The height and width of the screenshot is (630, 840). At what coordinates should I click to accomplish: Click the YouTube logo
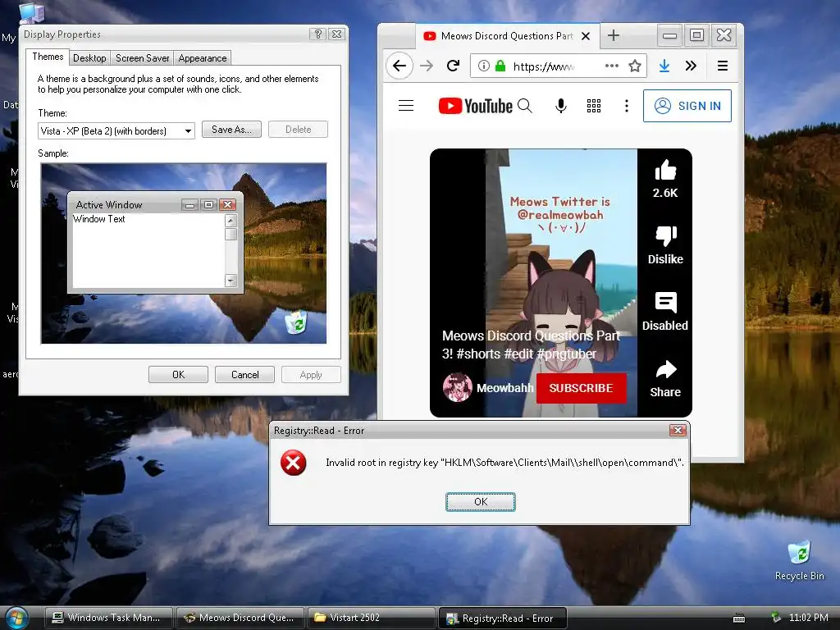[x=475, y=106]
